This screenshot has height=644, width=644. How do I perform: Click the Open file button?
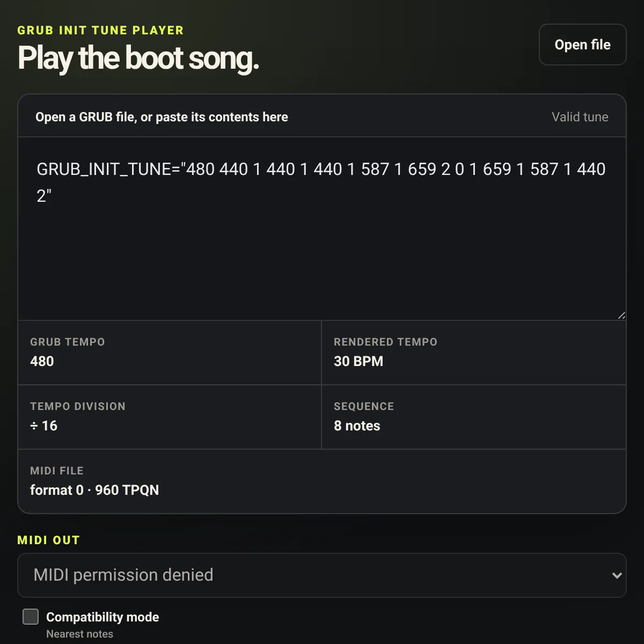pyautogui.click(x=582, y=45)
